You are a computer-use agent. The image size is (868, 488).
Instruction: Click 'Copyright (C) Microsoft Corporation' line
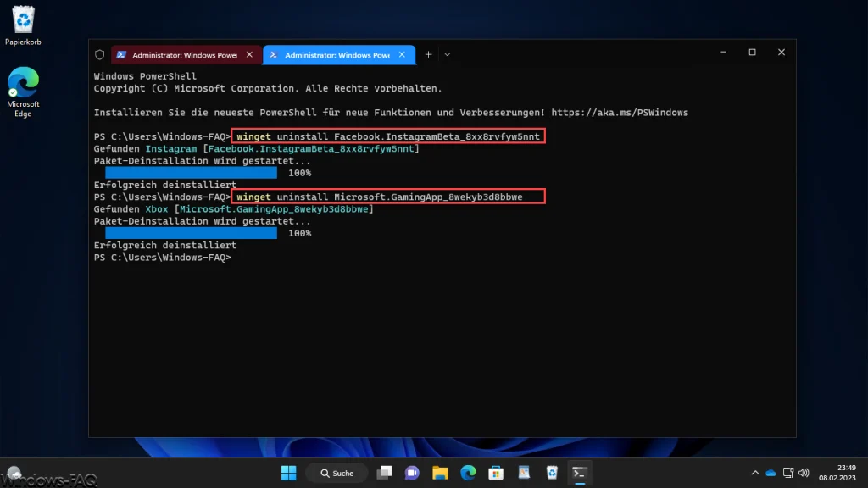pos(267,88)
